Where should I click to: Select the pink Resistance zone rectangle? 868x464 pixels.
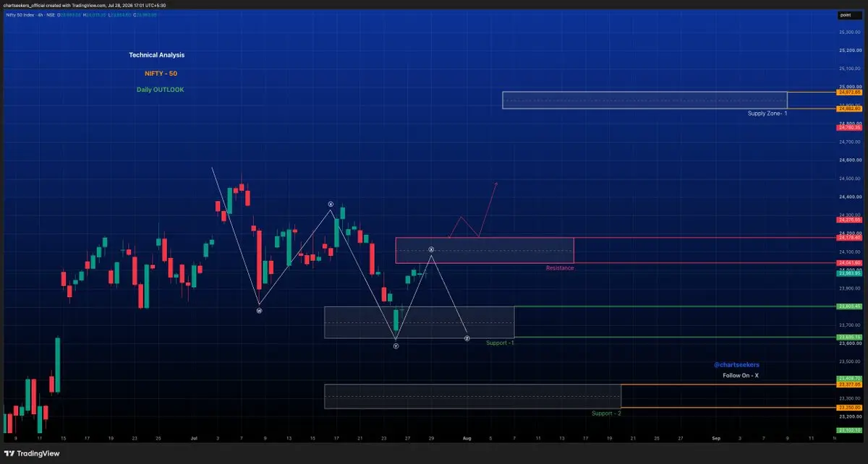pyautogui.click(x=485, y=250)
